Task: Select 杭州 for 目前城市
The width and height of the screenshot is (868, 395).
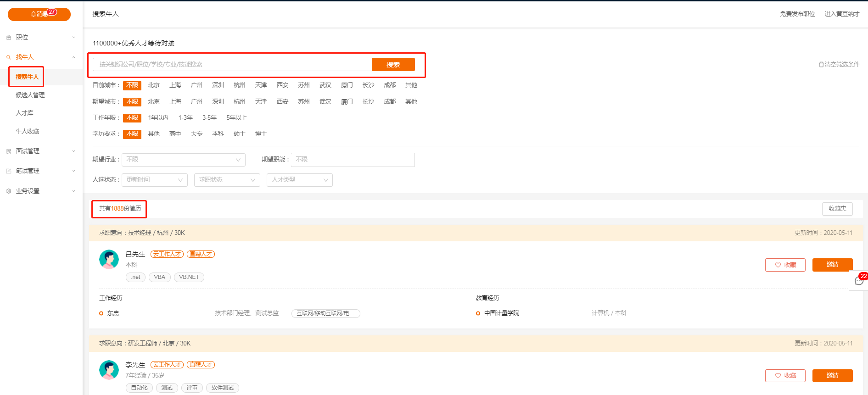Action: point(240,85)
